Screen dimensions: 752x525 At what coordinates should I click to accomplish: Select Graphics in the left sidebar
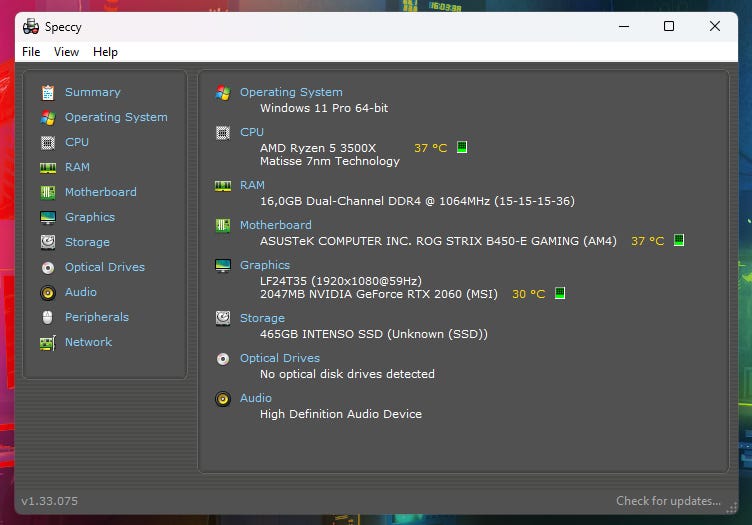(x=89, y=217)
